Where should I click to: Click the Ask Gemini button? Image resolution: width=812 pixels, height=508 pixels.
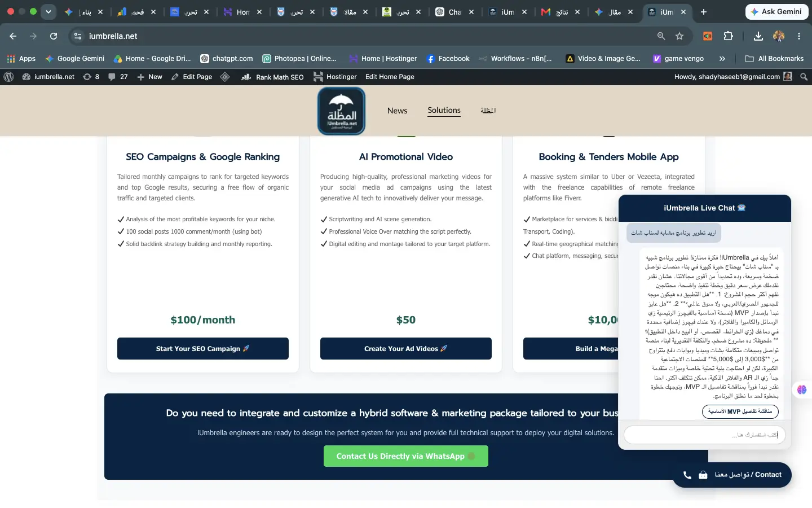[x=776, y=12]
